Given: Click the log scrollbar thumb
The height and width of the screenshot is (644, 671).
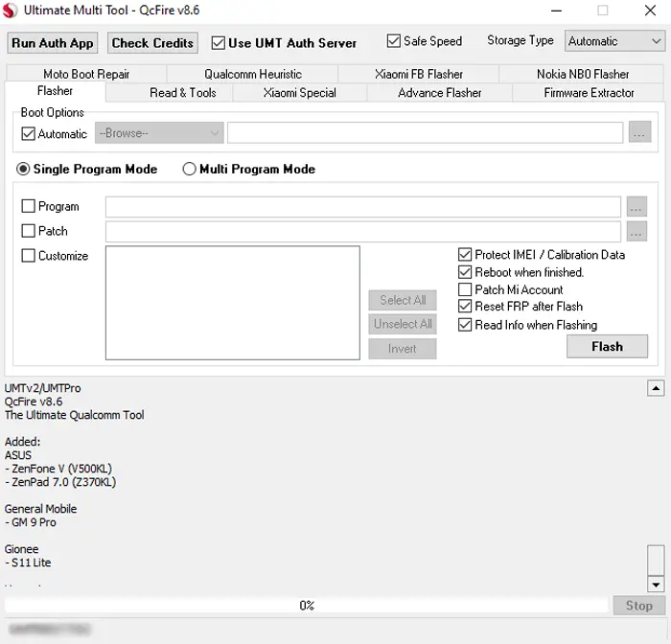Looking at the screenshot, I should pyautogui.click(x=656, y=560).
